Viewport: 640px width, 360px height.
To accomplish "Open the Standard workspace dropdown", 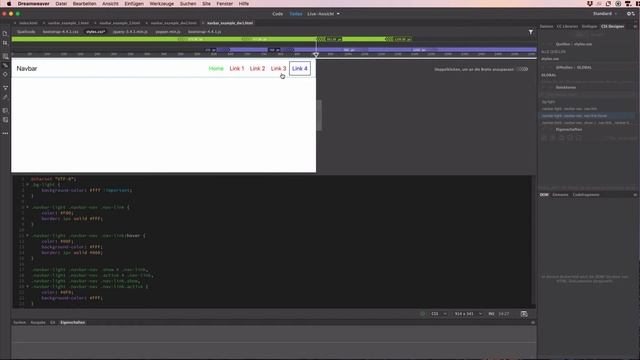I will coord(604,14).
